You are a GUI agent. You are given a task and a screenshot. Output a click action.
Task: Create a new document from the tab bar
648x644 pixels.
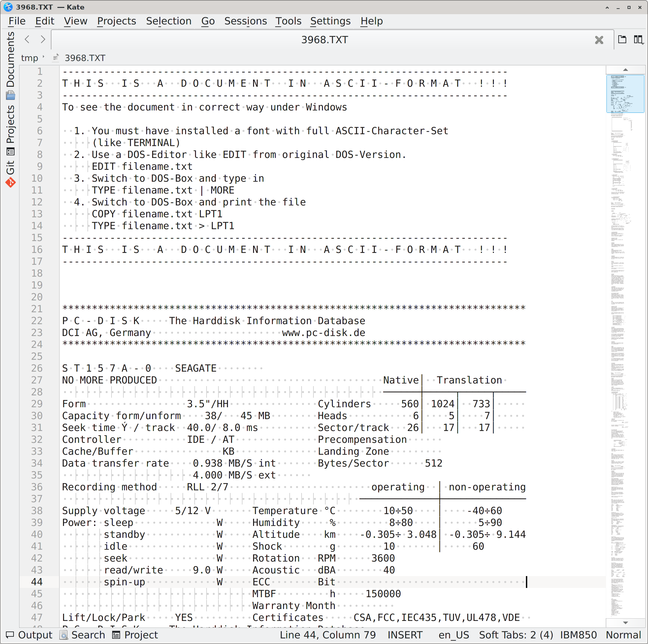(x=622, y=40)
